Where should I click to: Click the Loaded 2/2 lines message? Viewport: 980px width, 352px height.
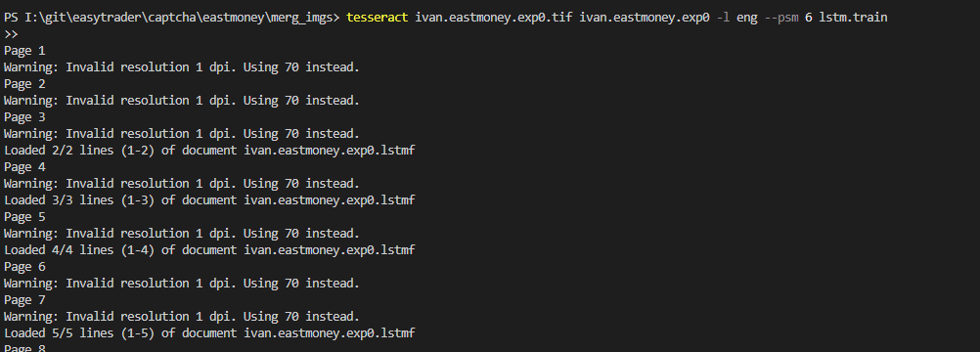click(x=209, y=150)
